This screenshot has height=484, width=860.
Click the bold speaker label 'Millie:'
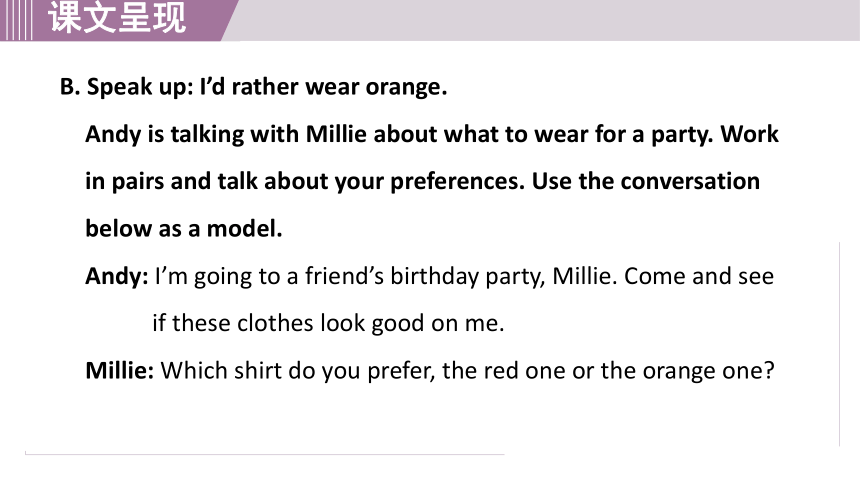pos(120,370)
